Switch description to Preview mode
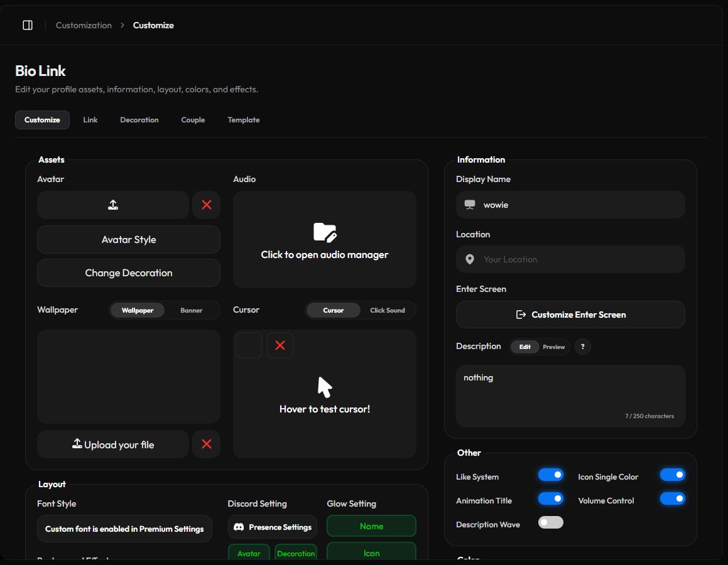Screen dimensions: 728x565 [x=554, y=347]
